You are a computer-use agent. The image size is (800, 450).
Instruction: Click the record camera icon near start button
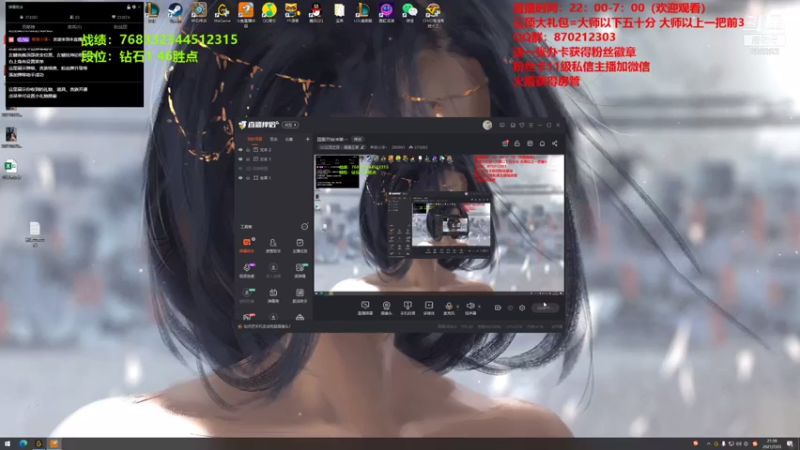click(x=497, y=308)
